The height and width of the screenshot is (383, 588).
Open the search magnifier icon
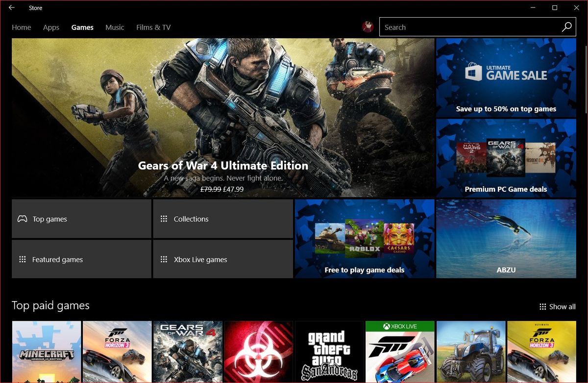click(566, 27)
